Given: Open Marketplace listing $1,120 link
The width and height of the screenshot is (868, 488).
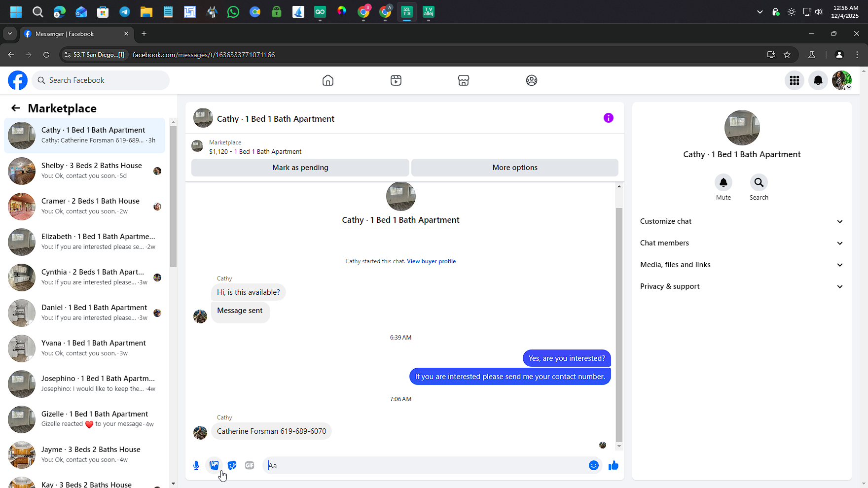Looking at the screenshot, I should point(255,152).
